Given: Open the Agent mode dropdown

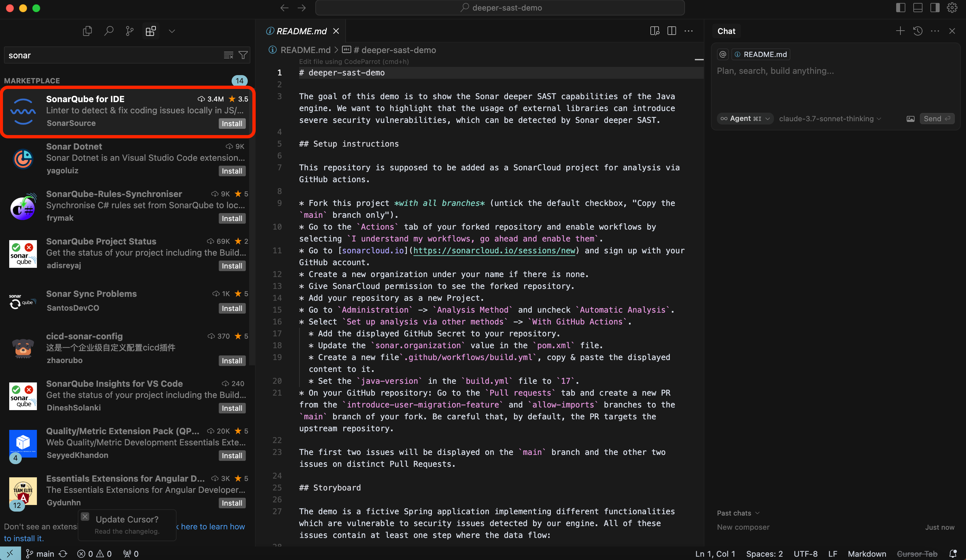Looking at the screenshot, I should click(745, 119).
